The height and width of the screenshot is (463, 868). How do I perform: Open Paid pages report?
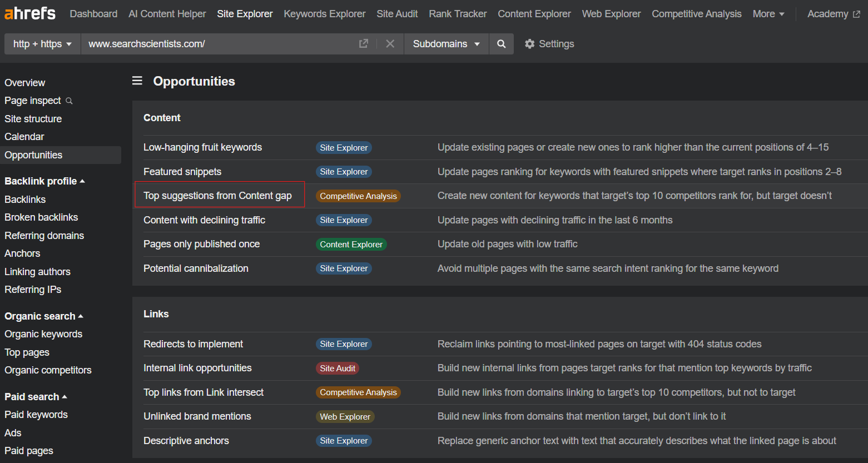point(29,451)
